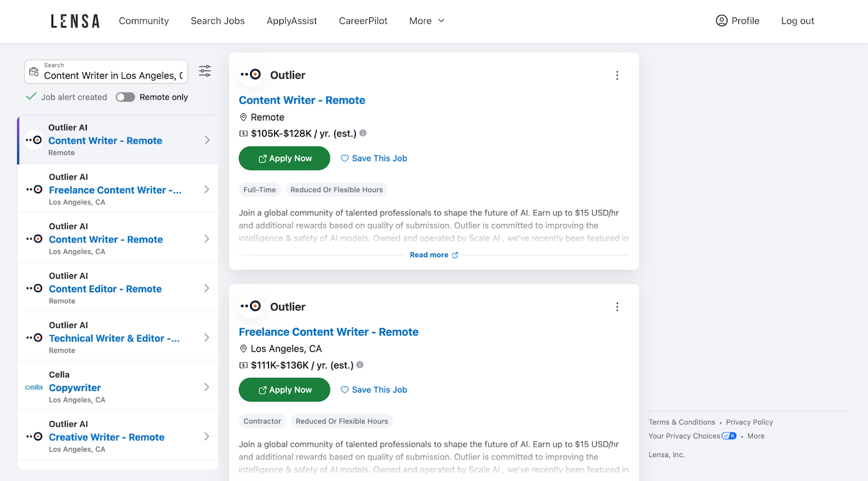Click salary info icon beside $111K-$136K

click(360, 365)
